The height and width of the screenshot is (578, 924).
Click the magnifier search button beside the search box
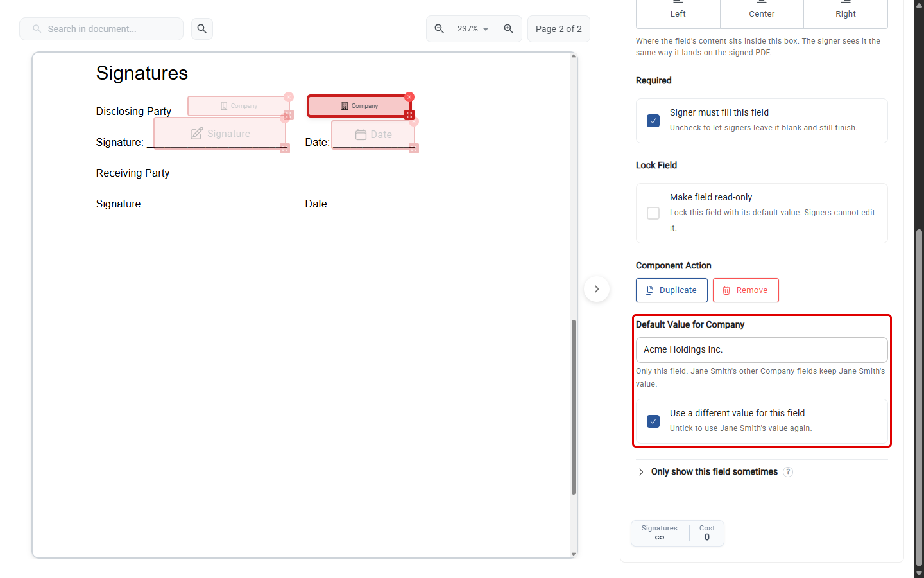point(202,29)
